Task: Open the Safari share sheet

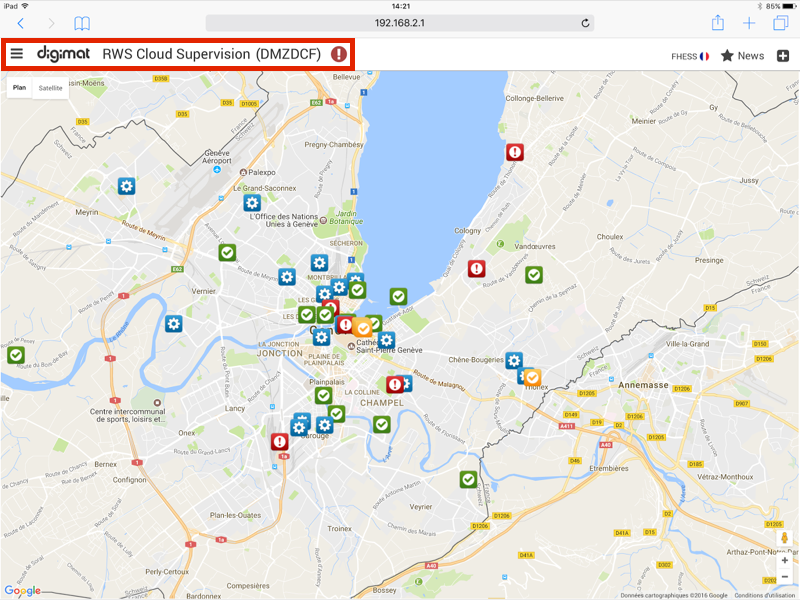Action: [x=718, y=23]
